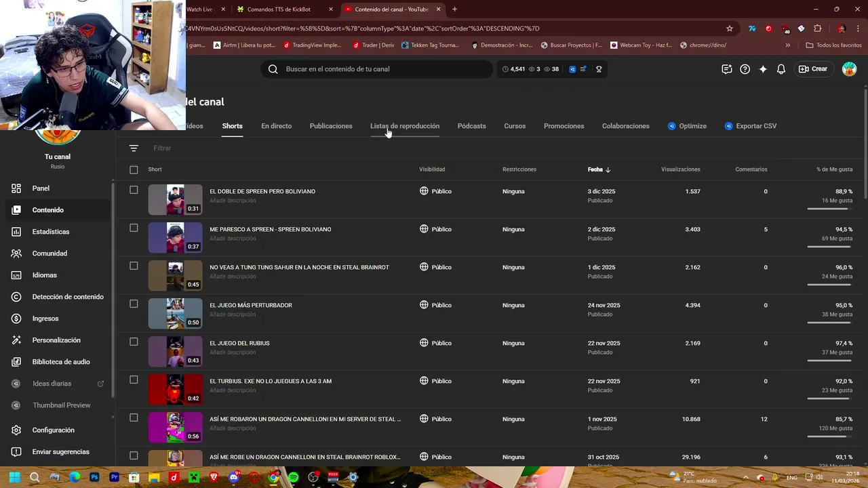Select checkbox for EL JUEGO MÁS PERTURBADOR

pyautogui.click(x=134, y=304)
